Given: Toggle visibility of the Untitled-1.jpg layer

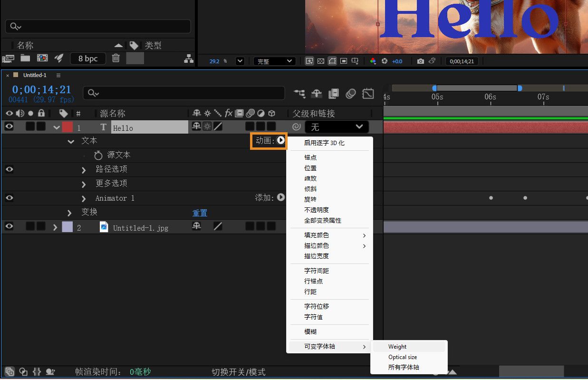Looking at the screenshot, I should 9,226.
